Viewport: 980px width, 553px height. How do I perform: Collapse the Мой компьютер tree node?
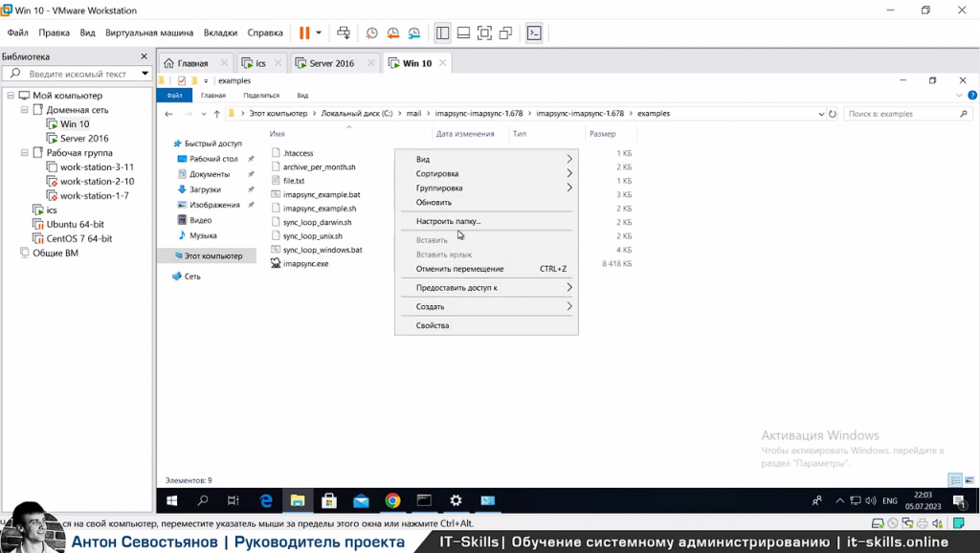pos(11,96)
